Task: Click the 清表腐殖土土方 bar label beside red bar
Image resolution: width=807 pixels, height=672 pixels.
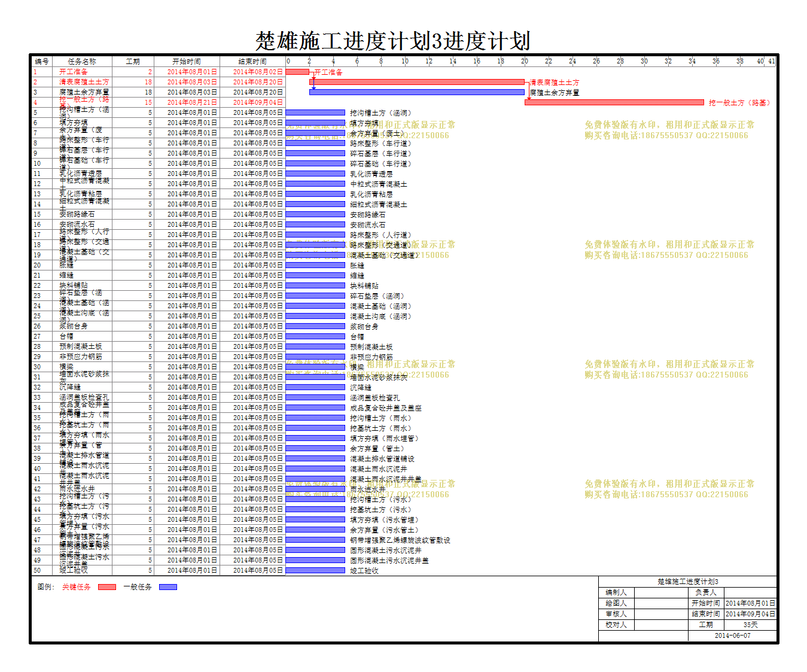Action: tap(555, 83)
